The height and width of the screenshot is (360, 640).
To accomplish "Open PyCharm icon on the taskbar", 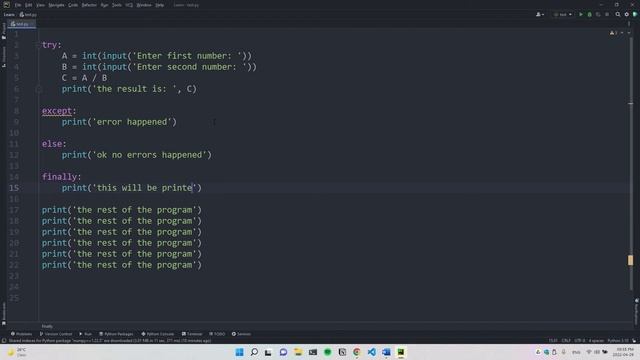I will (x=401, y=352).
